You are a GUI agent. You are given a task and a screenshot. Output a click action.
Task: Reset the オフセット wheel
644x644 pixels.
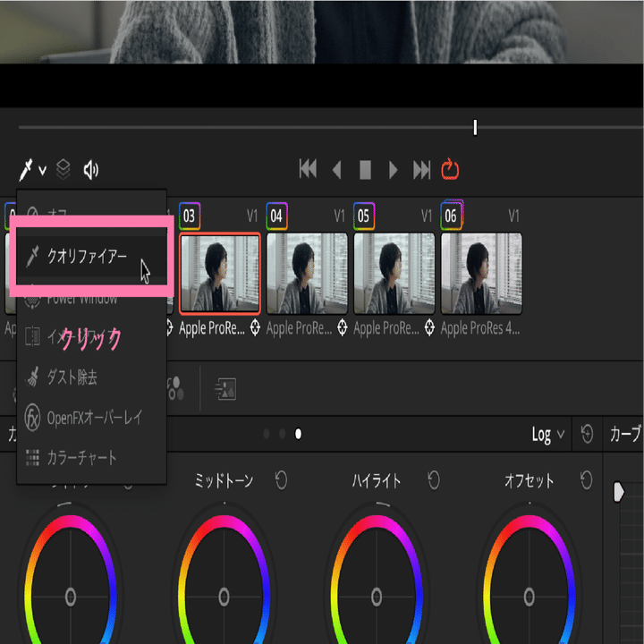point(587,480)
